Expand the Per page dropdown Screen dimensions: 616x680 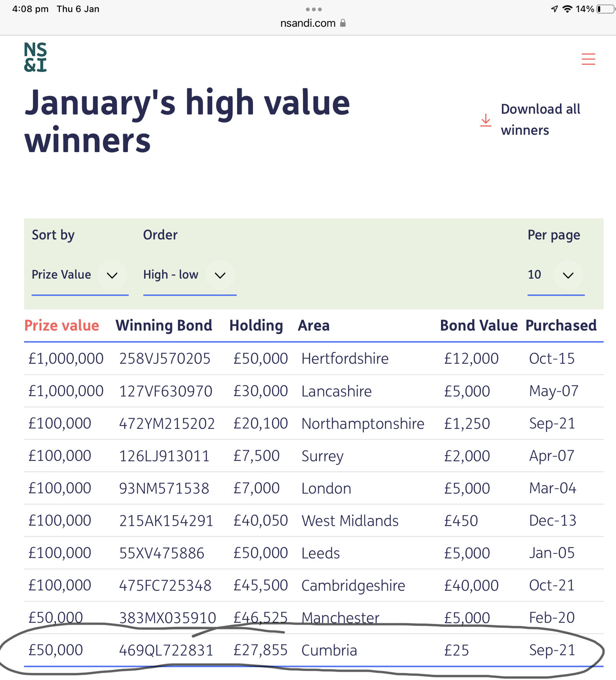pos(568,275)
